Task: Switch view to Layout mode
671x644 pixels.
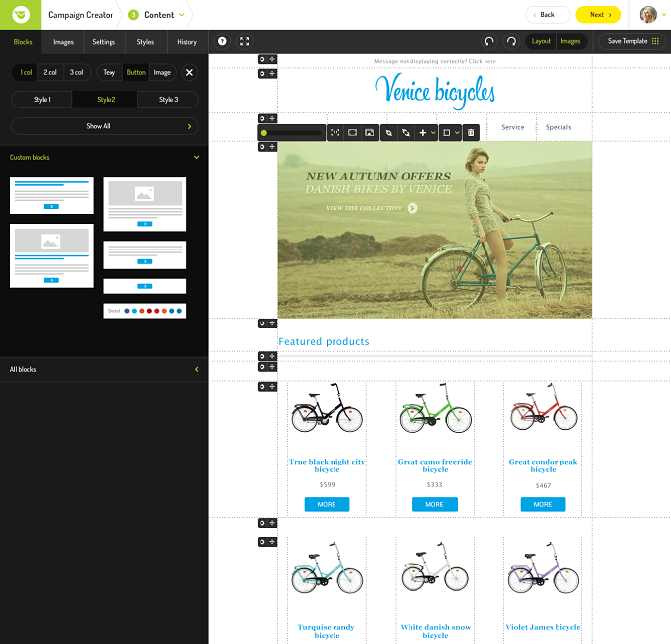Action: click(541, 41)
